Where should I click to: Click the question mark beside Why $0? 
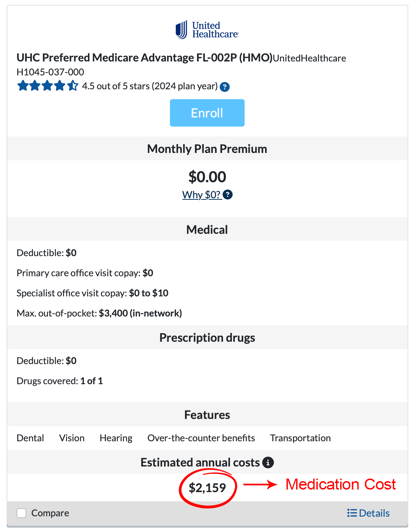coord(228,195)
